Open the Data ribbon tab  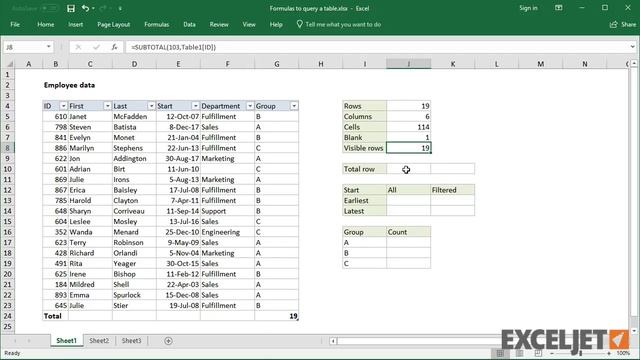coord(189,24)
